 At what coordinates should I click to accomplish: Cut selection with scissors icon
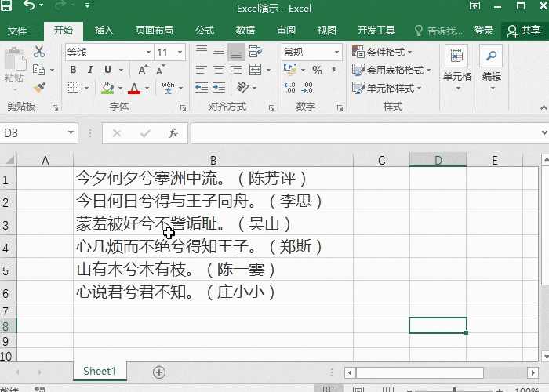point(39,52)
